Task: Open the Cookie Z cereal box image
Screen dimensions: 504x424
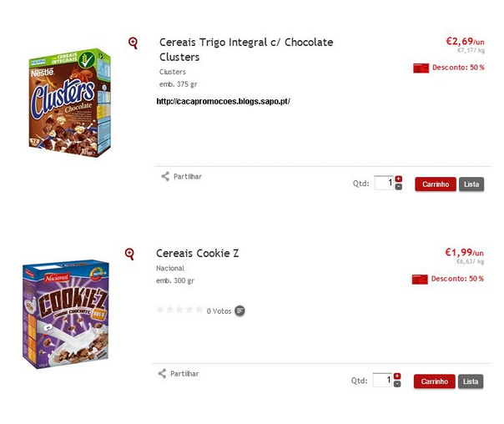Action: (x=64, y=315)
